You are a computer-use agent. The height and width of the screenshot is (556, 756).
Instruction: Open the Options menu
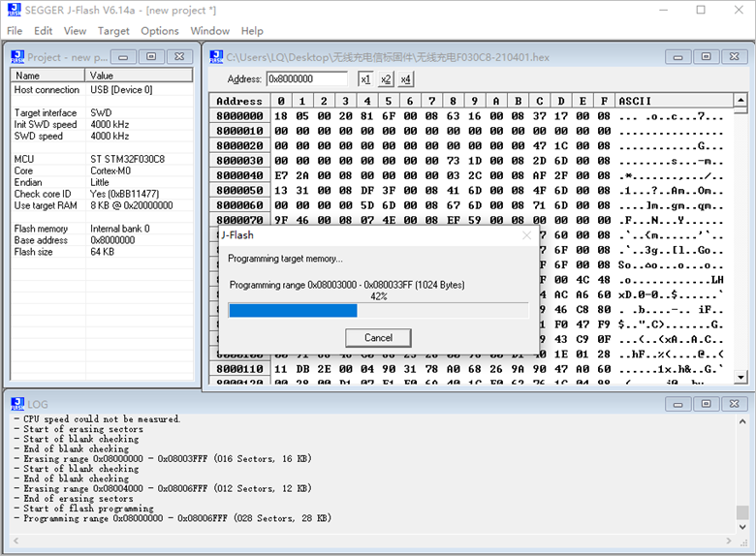click(x=160, y=31)
